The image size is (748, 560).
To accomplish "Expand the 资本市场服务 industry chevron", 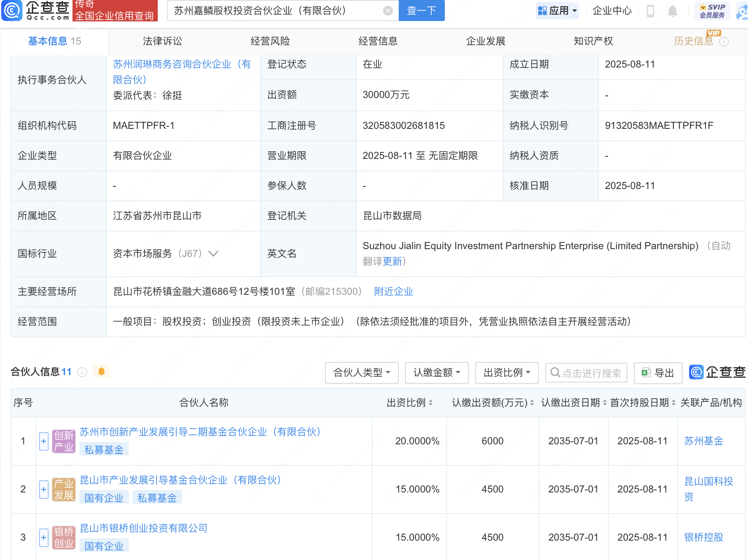I will [213, 254].
